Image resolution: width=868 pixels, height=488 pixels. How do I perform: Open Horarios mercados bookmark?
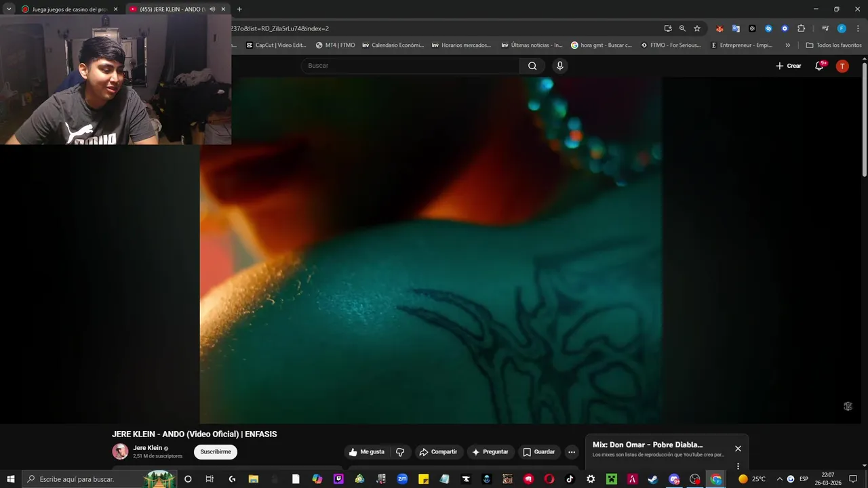click(461, 45)
